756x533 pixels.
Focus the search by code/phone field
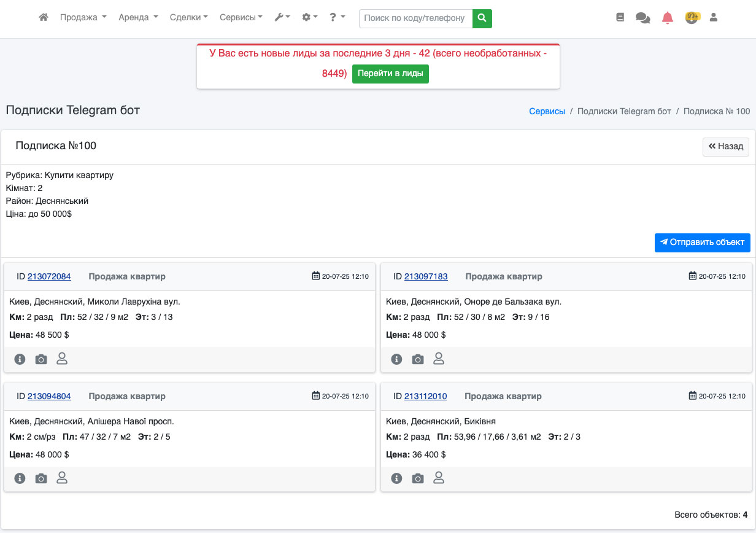[415, 18]
